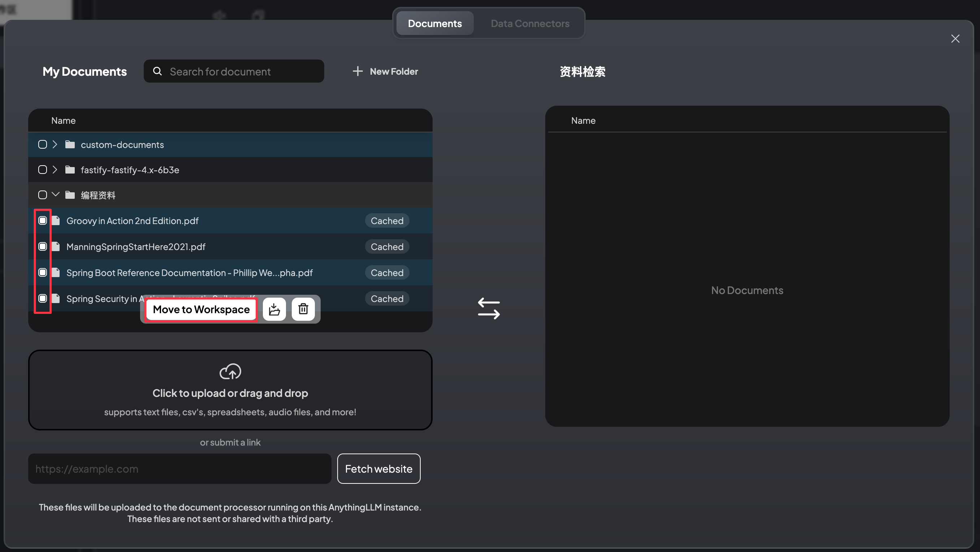The height and width of the screenshot is (552, 980).
Task: Click the cloud upload icon
Action: (x=230, y=372)
